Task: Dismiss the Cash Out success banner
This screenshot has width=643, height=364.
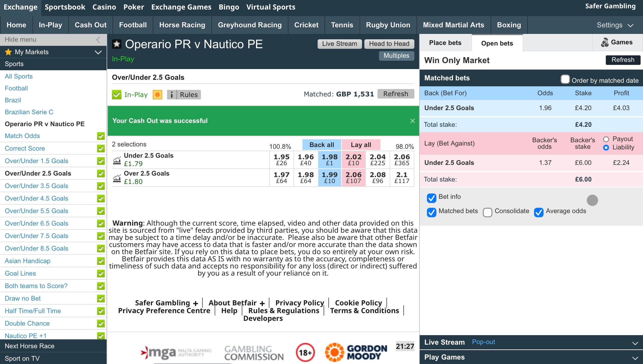Action: (x=412, y=121)
